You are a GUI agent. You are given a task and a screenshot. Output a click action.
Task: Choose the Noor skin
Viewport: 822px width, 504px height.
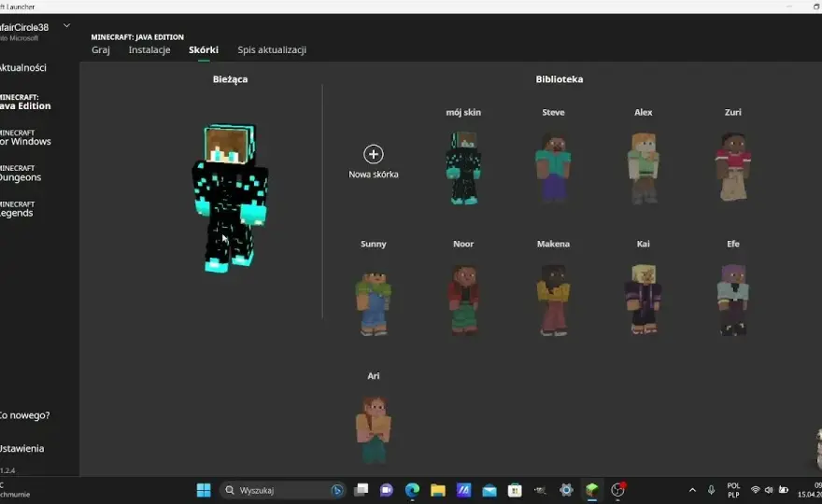[x=463, y=300]
